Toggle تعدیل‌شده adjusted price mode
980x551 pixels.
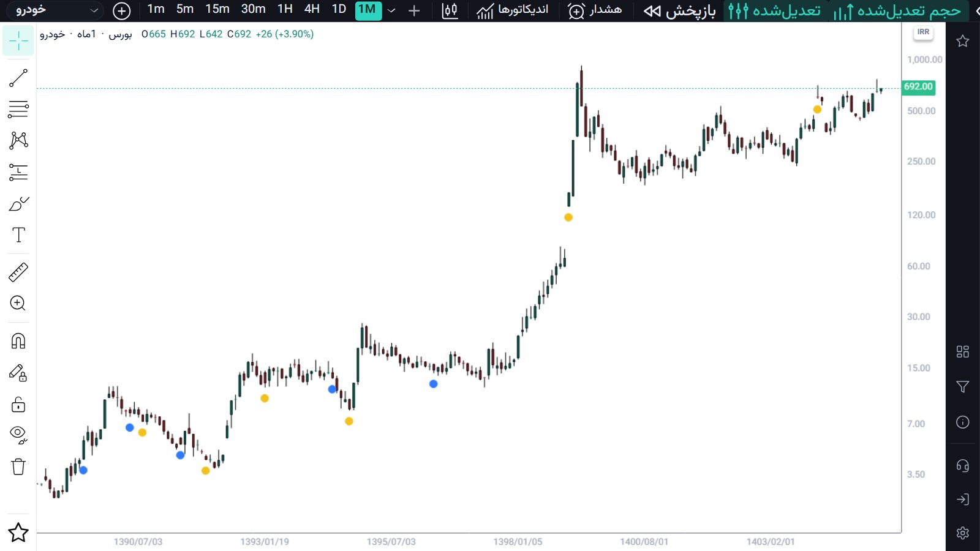click(x=774, y=10)
